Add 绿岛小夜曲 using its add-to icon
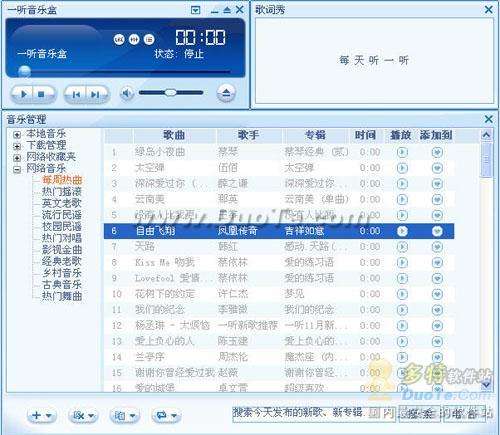 tap(437, 152)
